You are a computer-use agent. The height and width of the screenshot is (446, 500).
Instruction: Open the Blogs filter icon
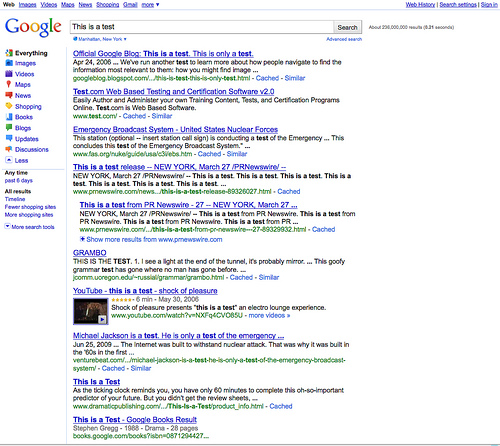[9, 128]
